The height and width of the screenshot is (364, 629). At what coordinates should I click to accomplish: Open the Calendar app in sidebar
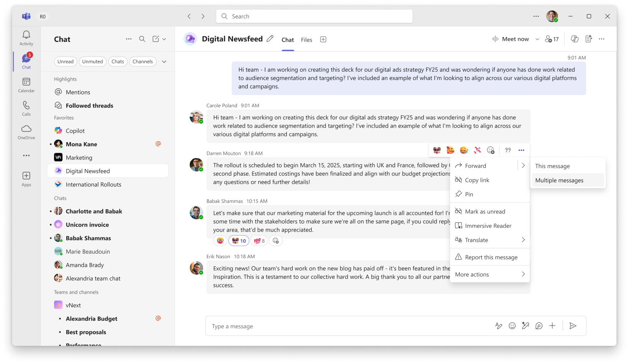pos(26,85)
